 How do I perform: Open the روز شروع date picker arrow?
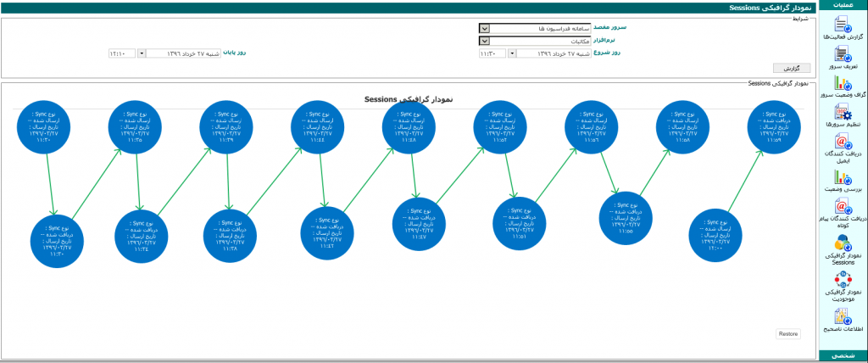[x=512, y=53]
